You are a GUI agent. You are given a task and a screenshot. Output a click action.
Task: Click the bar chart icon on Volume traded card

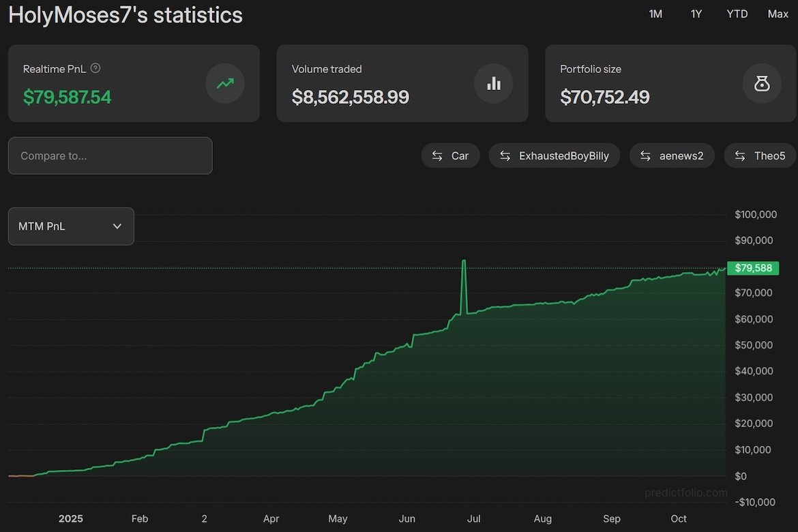pyautogui.click(x=493, y=83)
